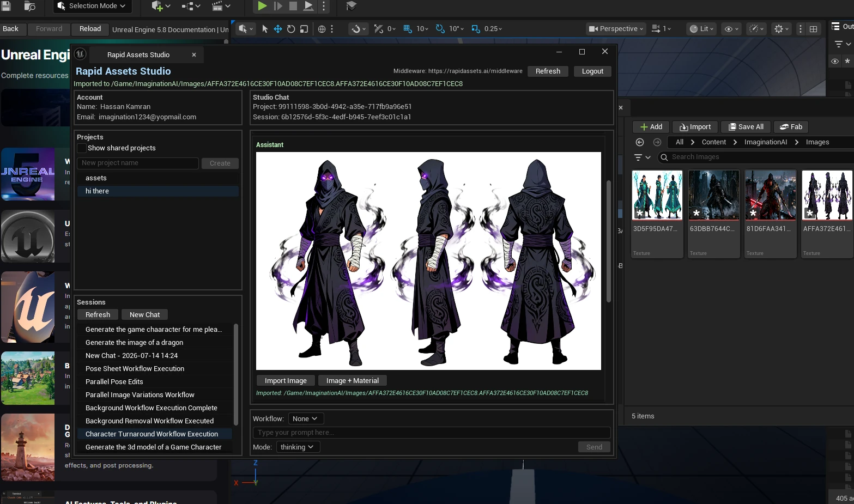This screenshot has height=504, width=854.
Task: Click the sessions list scrollbar
Action: (x=236, y=374)
